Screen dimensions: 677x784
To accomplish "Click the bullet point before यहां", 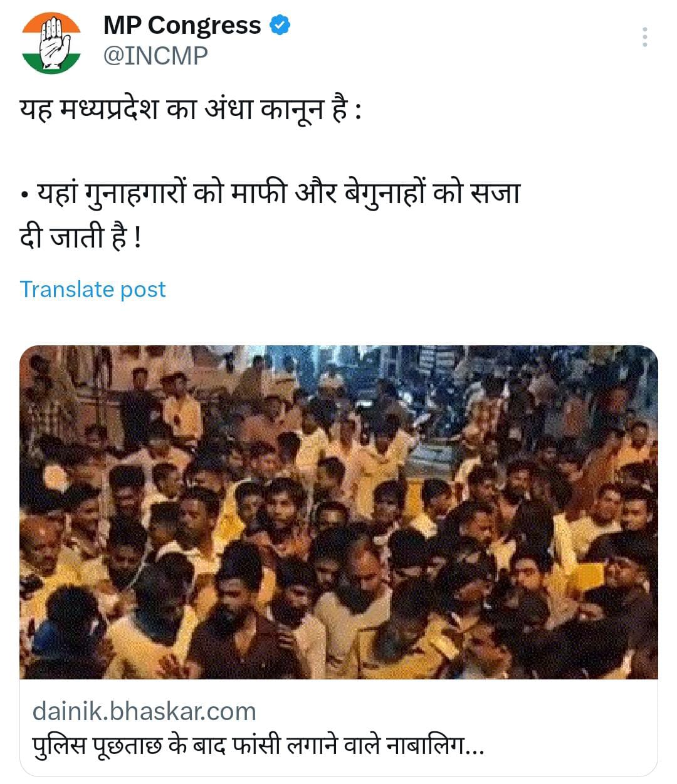I will pyautogui.click(x=24, y=196).
